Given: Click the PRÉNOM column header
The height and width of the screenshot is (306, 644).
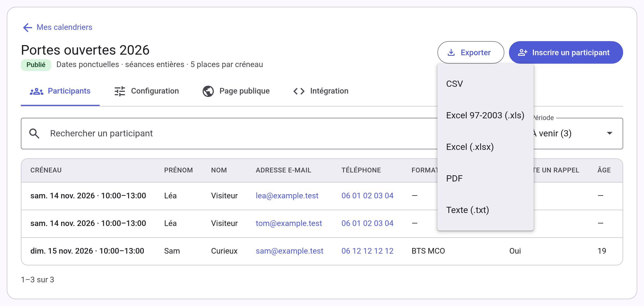Looking at the screenshot, I should 178,170.
